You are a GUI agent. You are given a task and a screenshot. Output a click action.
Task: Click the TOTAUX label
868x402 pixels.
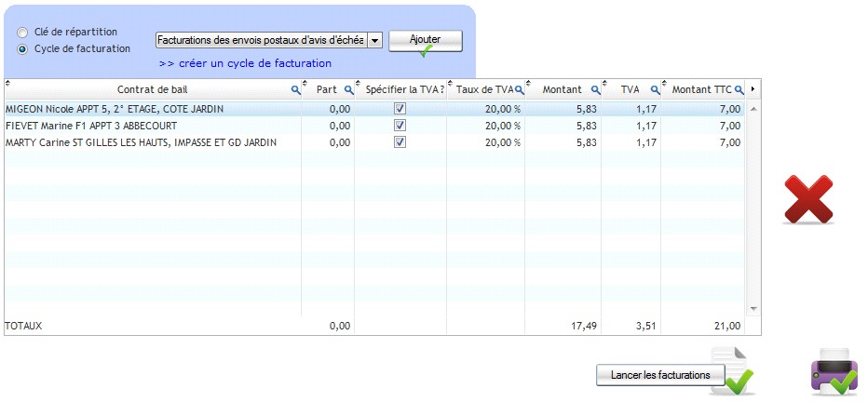23,327
